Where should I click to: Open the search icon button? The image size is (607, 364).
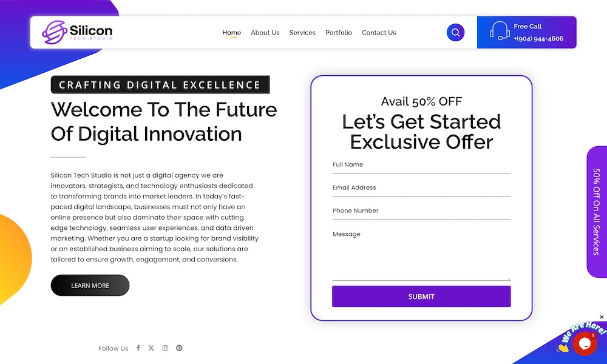tap(455, 33)
